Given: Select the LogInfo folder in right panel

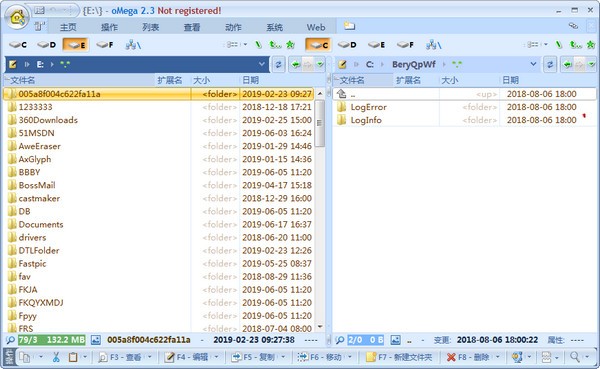Looking at the screenshot, I should pyautogui.click(x=366, y=120).
